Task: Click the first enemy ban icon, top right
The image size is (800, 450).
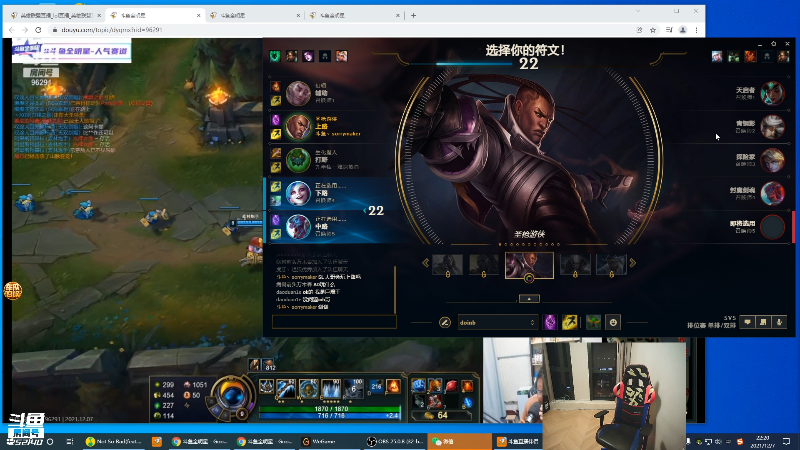Action: click(717, 56)
